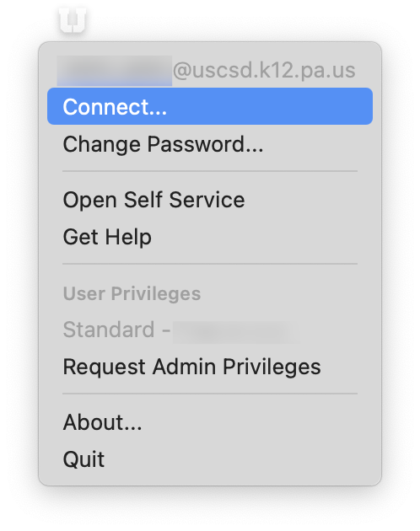Click Request Admin Privileges
Screen dimensions: 420x531
point(210,367)
